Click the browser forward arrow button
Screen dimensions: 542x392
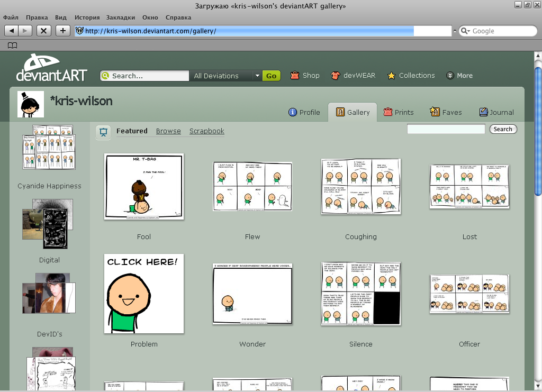click(25, 31)
